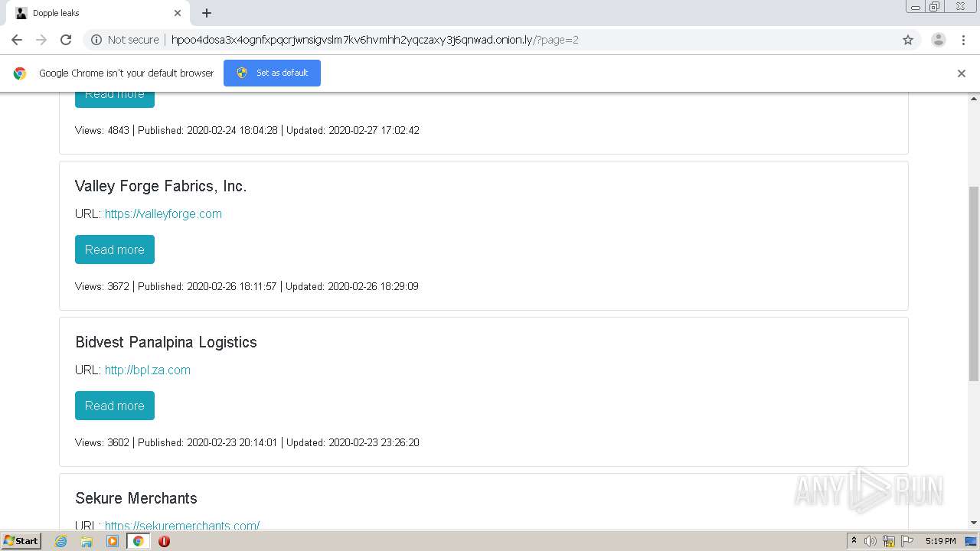Select Sekure Merchants heading
This screenshot has height=551, width=980.
point(136,498)
